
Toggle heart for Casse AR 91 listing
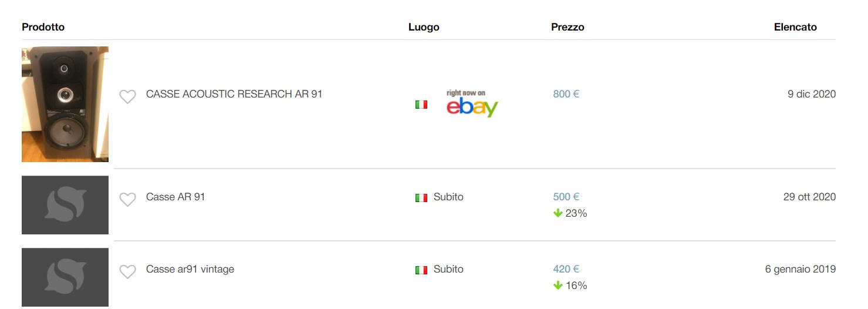(127, 199)
